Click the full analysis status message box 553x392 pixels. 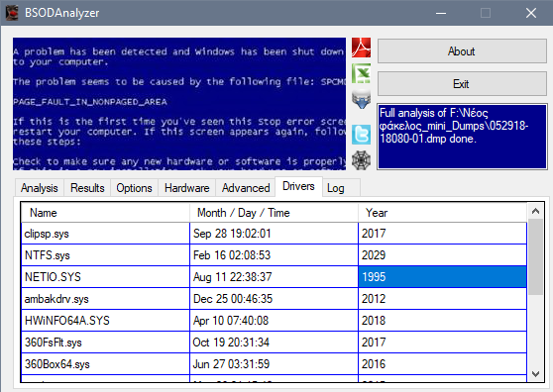click(x=462, y=137)
